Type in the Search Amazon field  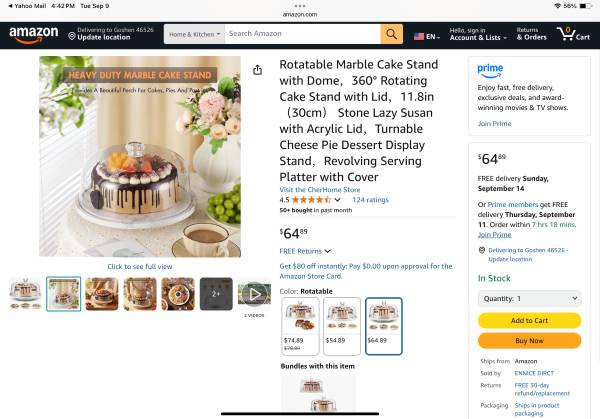tap(302, 34)
